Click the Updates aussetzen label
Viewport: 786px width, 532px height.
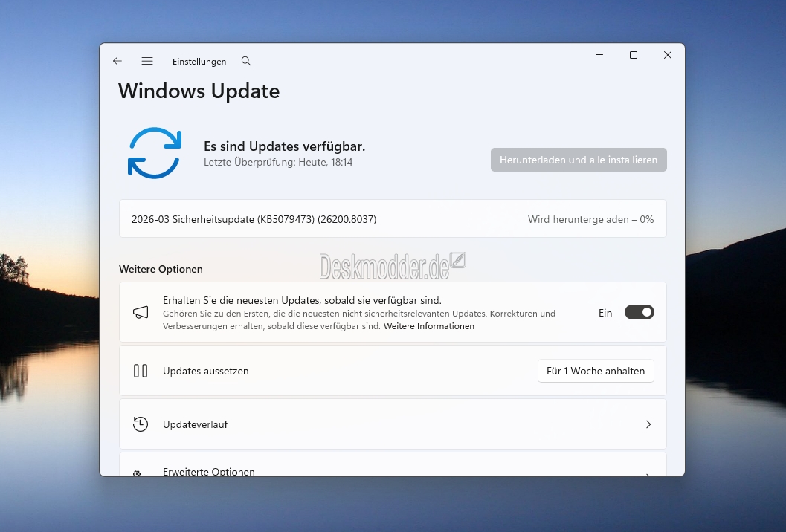[x=206, y=371]
